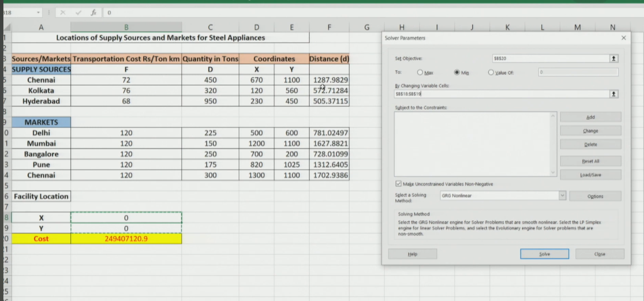Open Load/Save model dialog
The image size is (644, 301).
[x=590, y=174]
